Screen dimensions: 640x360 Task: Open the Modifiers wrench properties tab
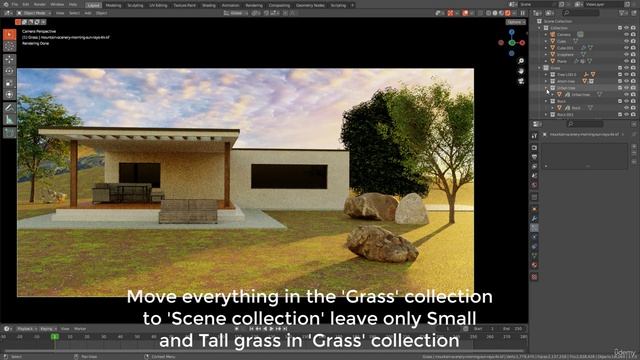click(x=534, y=218)
